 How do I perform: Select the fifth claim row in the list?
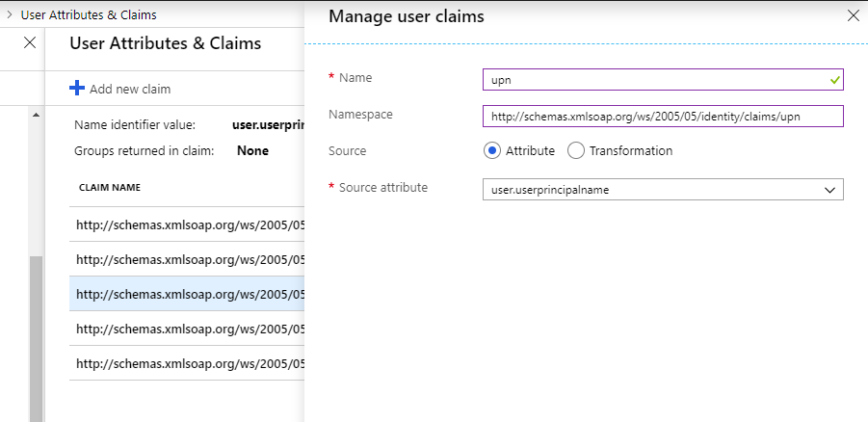(x=187, y=363)
